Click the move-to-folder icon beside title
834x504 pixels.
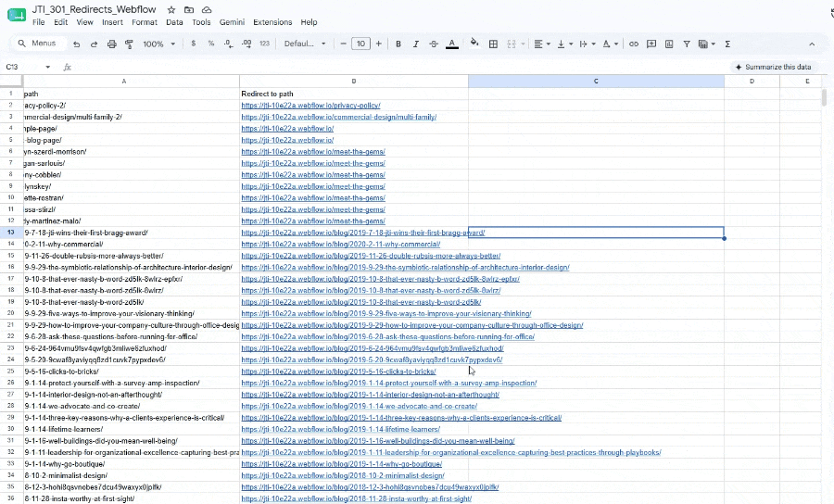189,9
